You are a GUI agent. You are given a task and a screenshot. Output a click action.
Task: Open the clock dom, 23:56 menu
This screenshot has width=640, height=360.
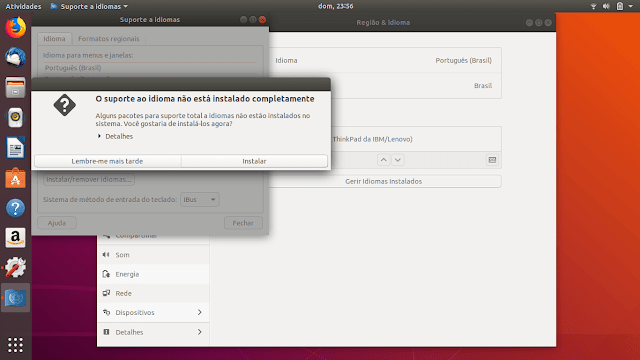(x=336, y=6)
